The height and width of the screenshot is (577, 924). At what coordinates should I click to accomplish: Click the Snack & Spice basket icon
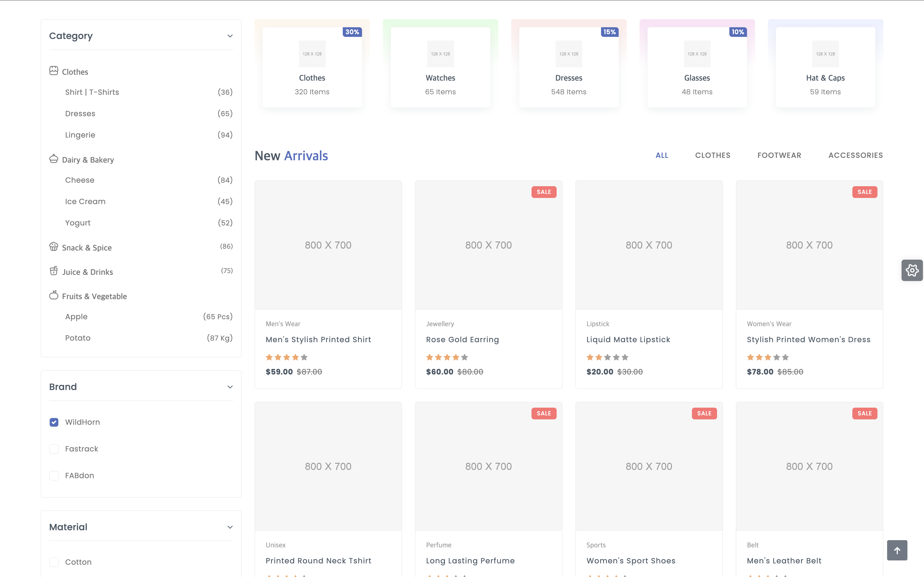pyautogui.click(x=53, y=247)
